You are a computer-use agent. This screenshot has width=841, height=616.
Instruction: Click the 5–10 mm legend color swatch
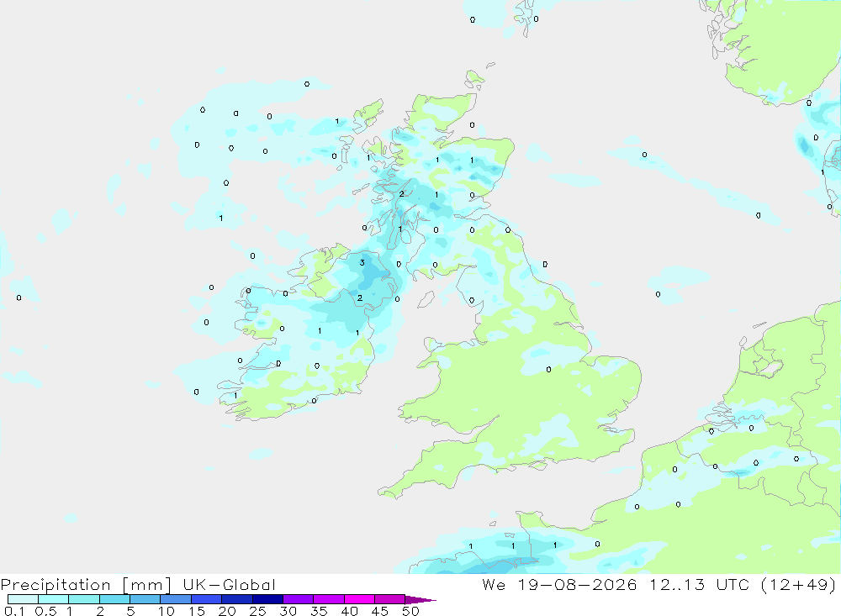tap(145, 599)
